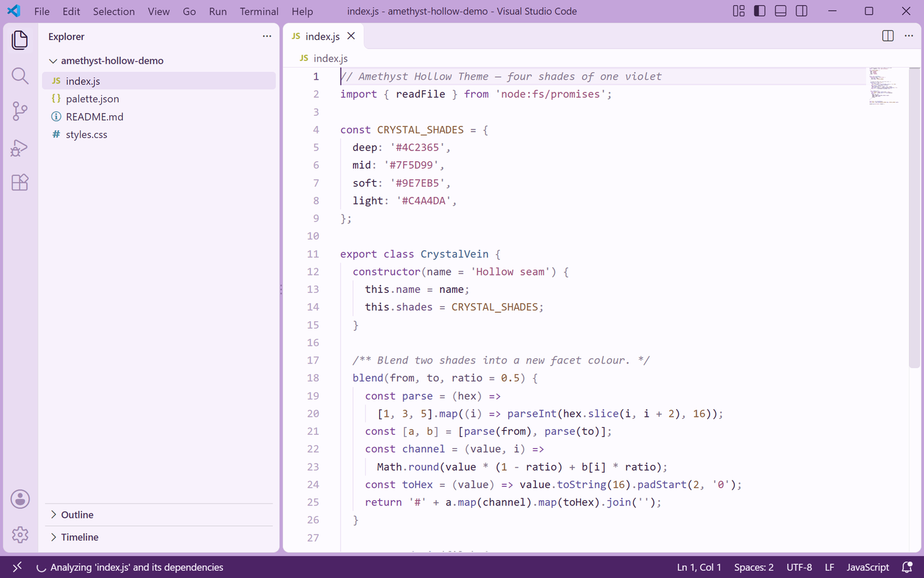Toggle the bottom Panel visibility
Screen dimensions: 924x578
(x=780, y=11)
